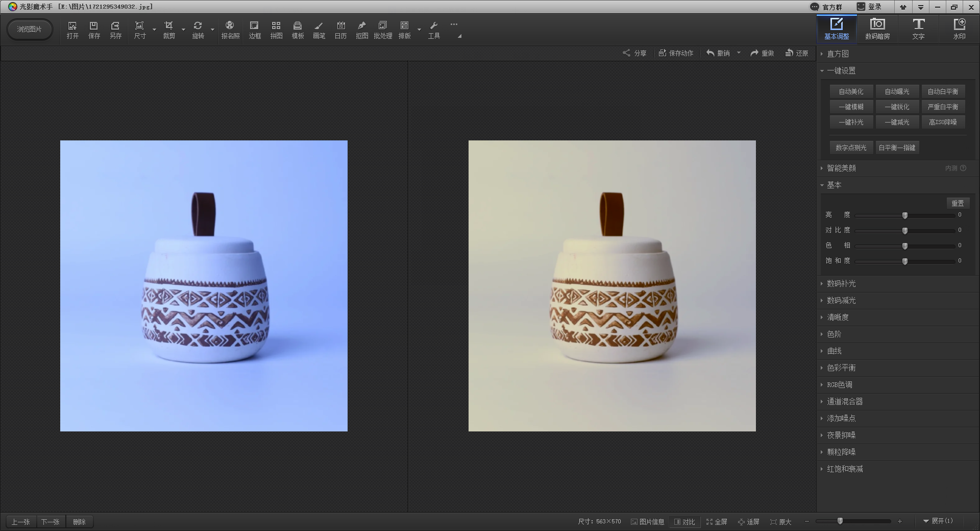Open an image with the 打开 icon
This screenshot has height=531, width=980.
point(72,30)
